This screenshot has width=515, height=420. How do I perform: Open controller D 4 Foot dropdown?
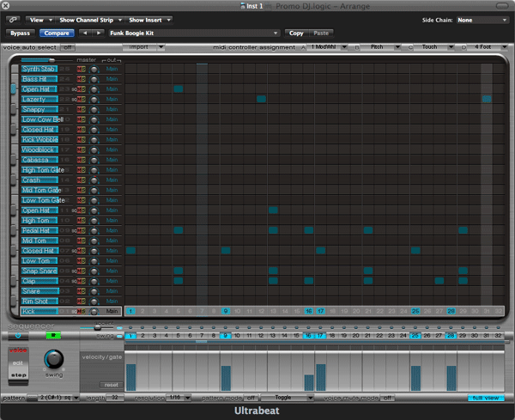(488, 47)
